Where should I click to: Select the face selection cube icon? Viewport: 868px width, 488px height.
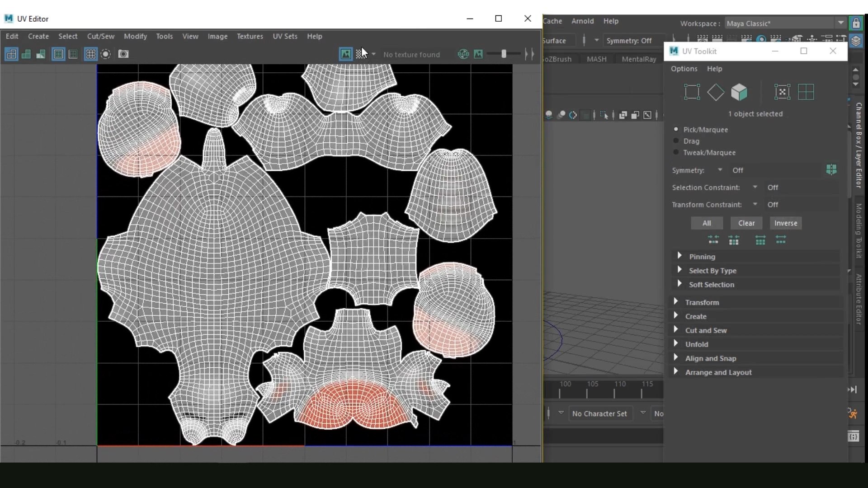[740, 92]
